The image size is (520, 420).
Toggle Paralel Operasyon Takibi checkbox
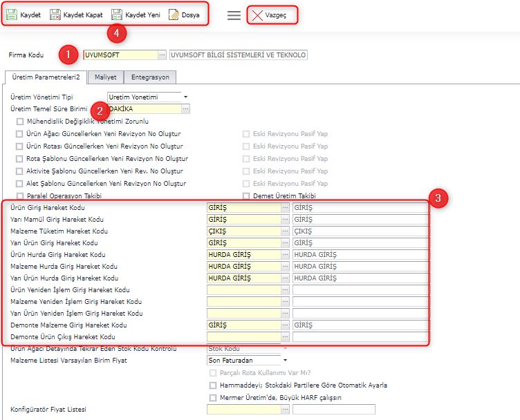pyautogui.click(x=19, y=196)
